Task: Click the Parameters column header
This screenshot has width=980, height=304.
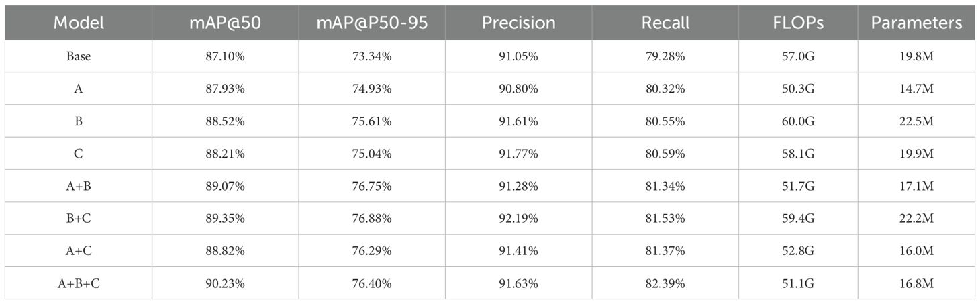Action: (916, 23)
